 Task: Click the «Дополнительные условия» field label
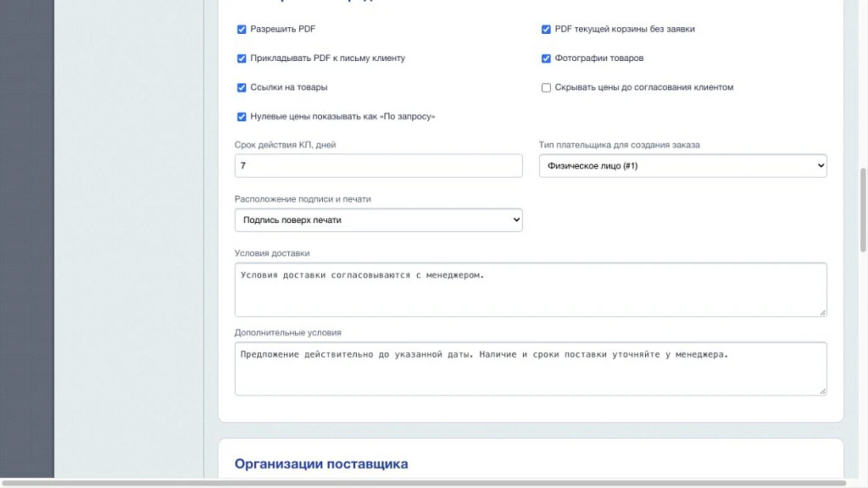click(x=288, y=332)
